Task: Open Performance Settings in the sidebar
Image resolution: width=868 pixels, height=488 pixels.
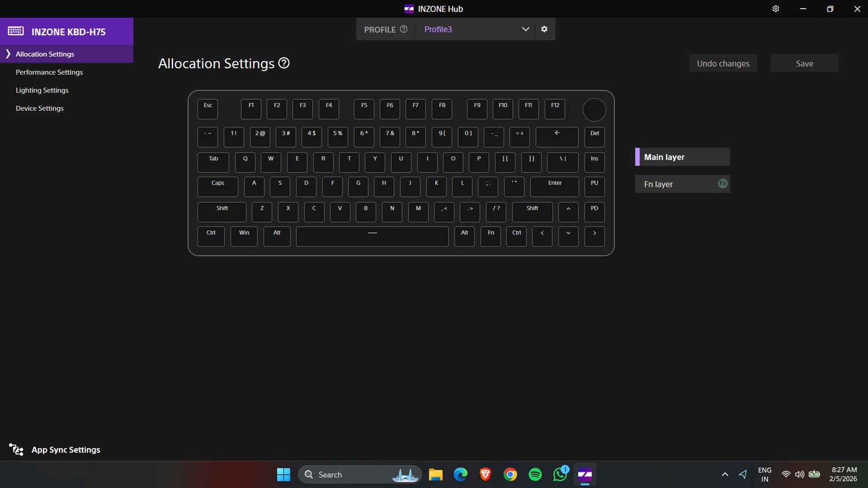Action: 49,72
